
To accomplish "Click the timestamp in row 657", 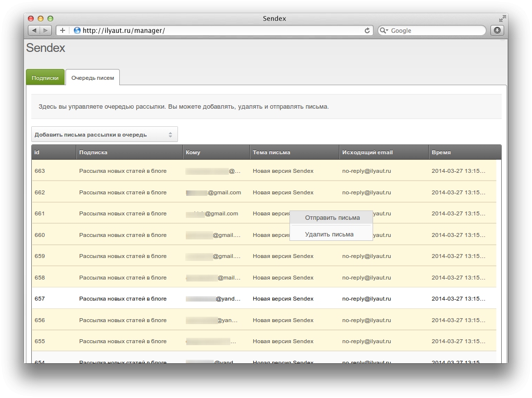I will coord(458,299).
